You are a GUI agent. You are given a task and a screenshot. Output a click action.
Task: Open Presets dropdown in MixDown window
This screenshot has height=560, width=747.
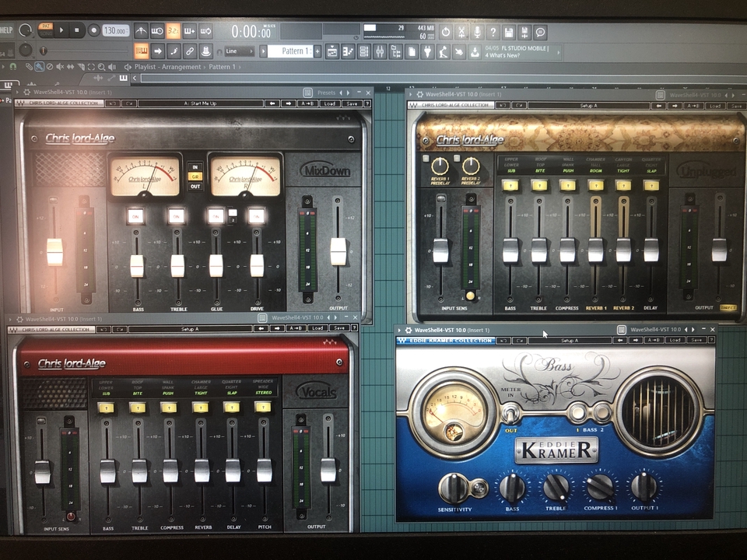326,93
